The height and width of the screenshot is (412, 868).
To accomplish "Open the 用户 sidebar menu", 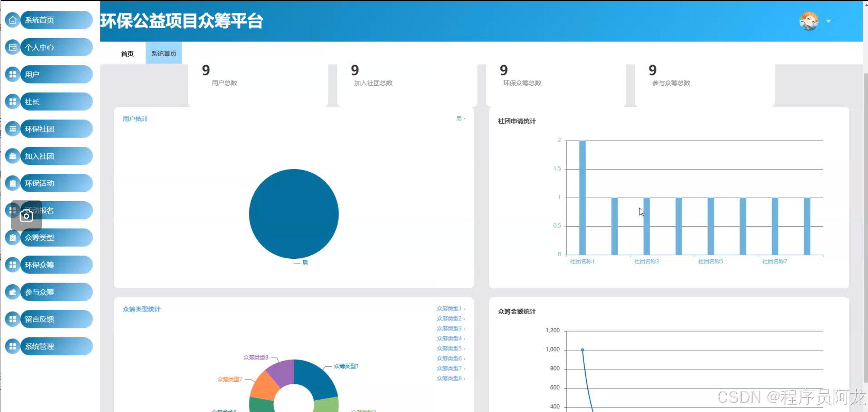I will pos(57,74).
